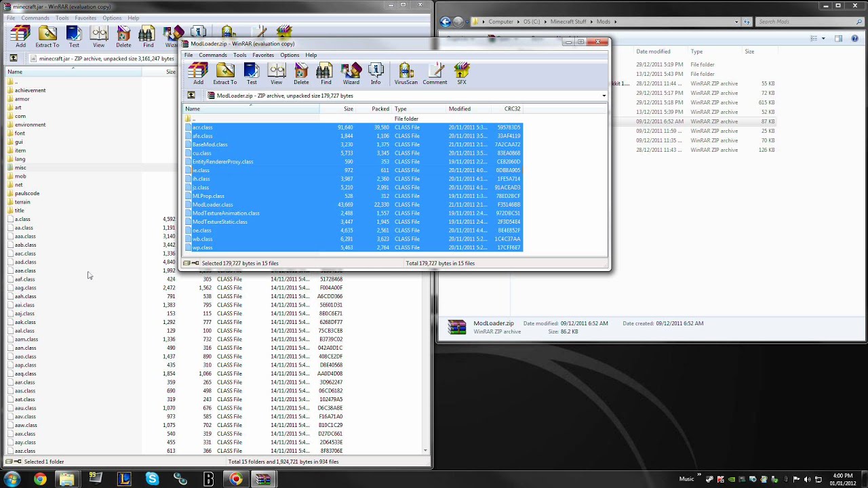Click Delete in the ModLoader.zip toolbar
Image resolution: width=868 pixels, height=488 pixels.
pyautogui.click(x=301, y=73)
